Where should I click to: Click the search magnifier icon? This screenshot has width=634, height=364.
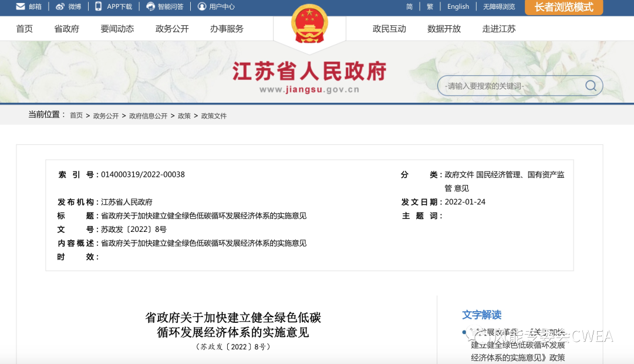point(591,86)
